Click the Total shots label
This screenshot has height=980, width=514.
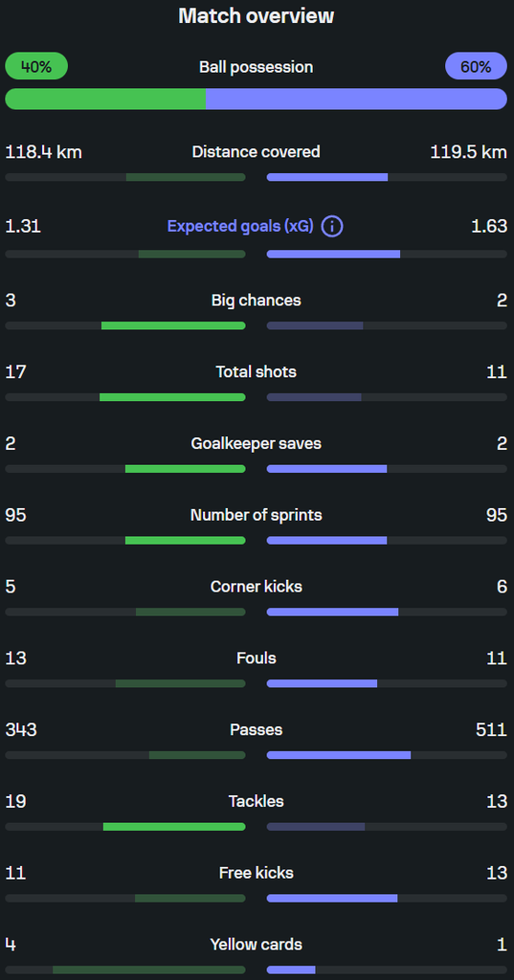coord(257,372)
